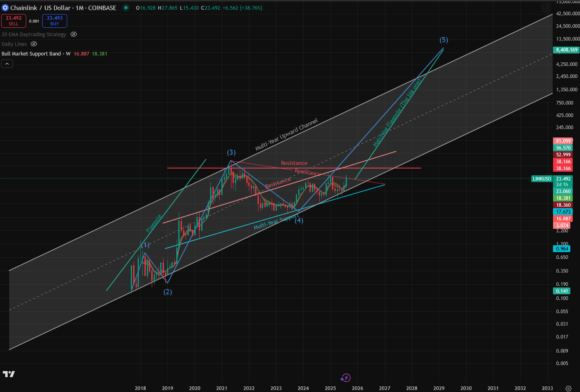The width and height of the screenshot is (580, 392).
Task: Select the Matching Flagpole (The big one) label
Action: (397, 113)
